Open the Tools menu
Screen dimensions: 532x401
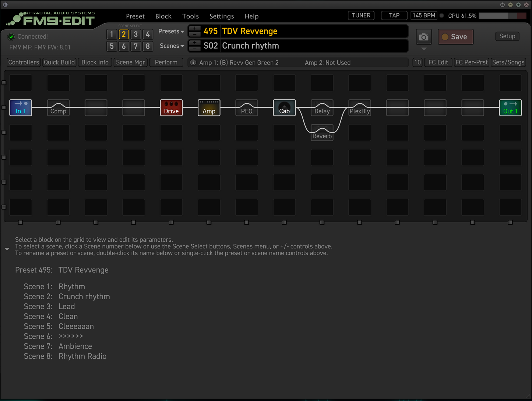coord(190,16)
